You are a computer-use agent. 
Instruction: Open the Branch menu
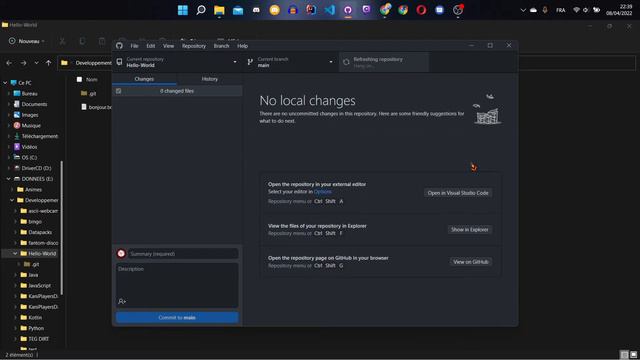[x=221, y=46]
